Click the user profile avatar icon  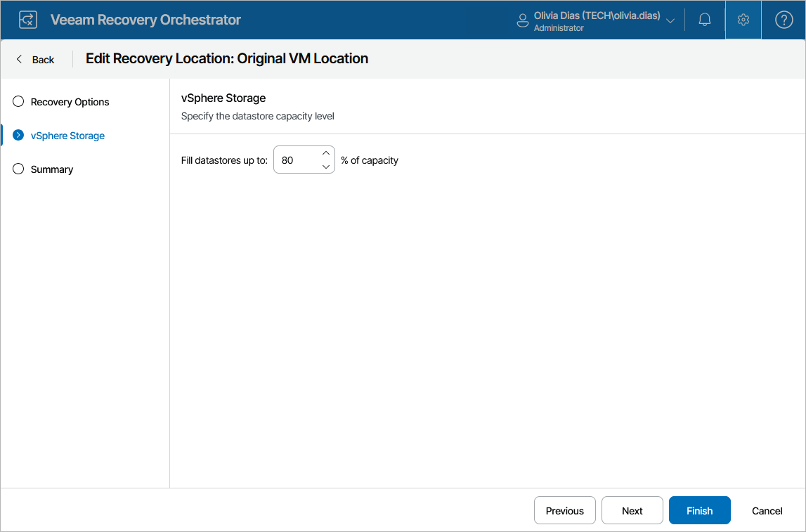(522, 20)
